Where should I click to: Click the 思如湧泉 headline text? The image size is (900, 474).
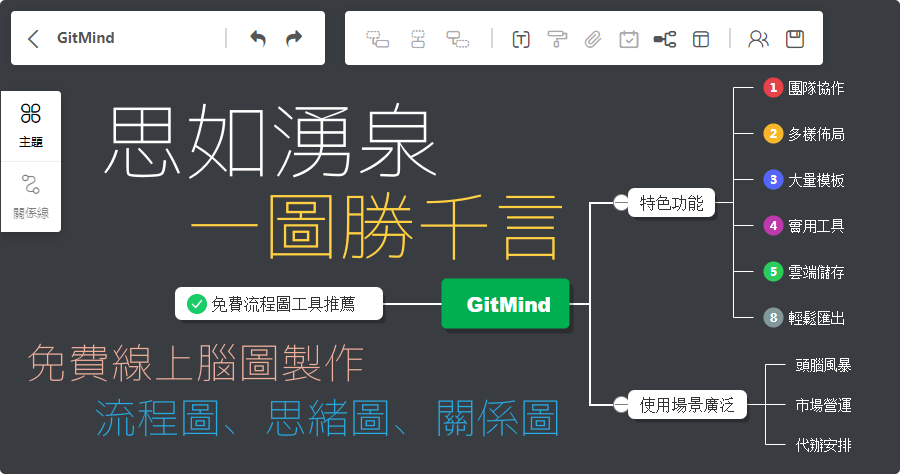pyautogui.click(x=270, y=141)
